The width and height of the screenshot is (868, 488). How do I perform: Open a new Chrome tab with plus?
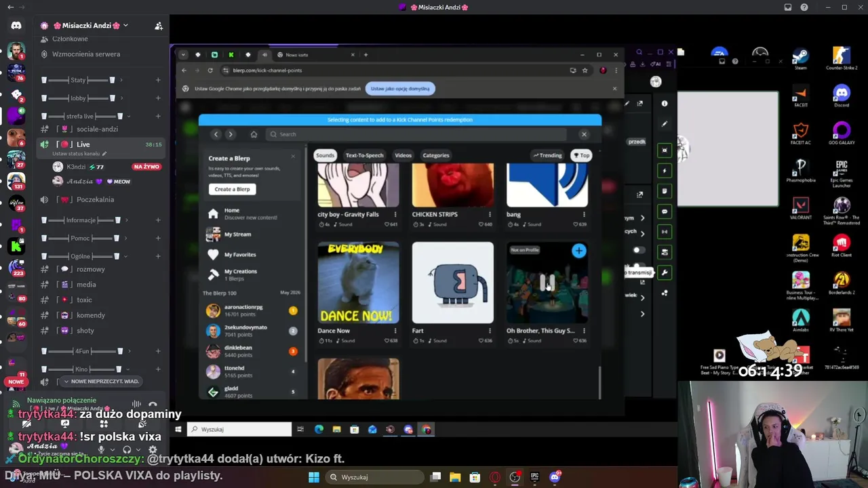pos(366,55)
